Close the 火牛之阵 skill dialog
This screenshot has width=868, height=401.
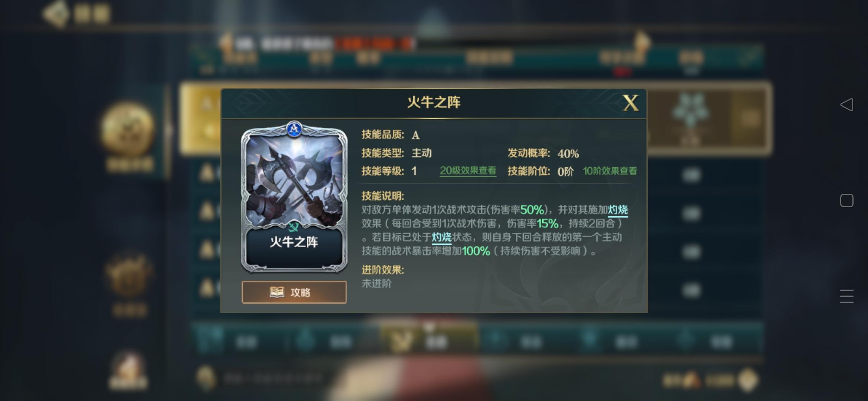point(630,103)
